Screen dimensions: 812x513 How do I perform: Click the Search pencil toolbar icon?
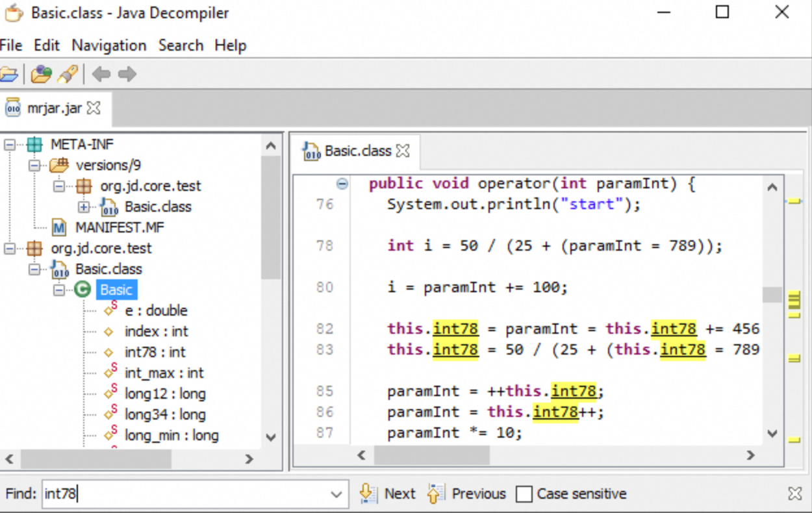pos(68,74)
